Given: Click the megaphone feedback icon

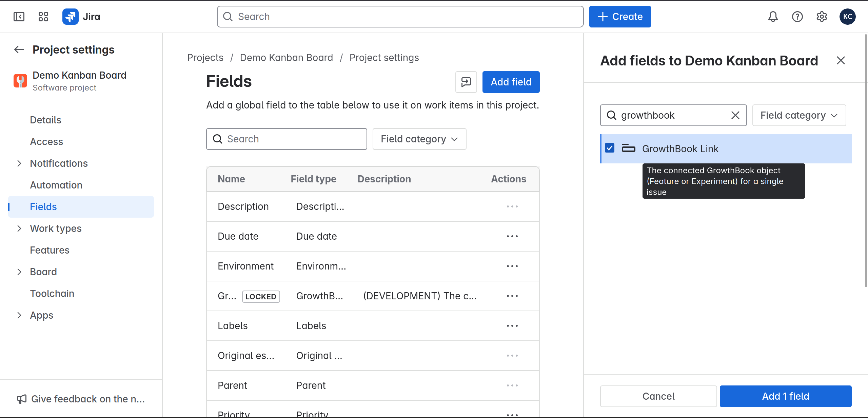Looking at the screenshot, I should click(22, 399).
